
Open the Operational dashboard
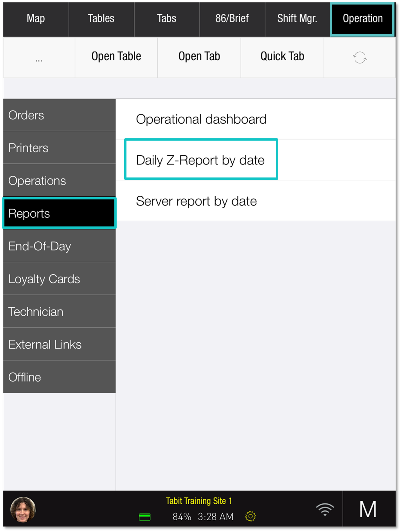point(201,119)
